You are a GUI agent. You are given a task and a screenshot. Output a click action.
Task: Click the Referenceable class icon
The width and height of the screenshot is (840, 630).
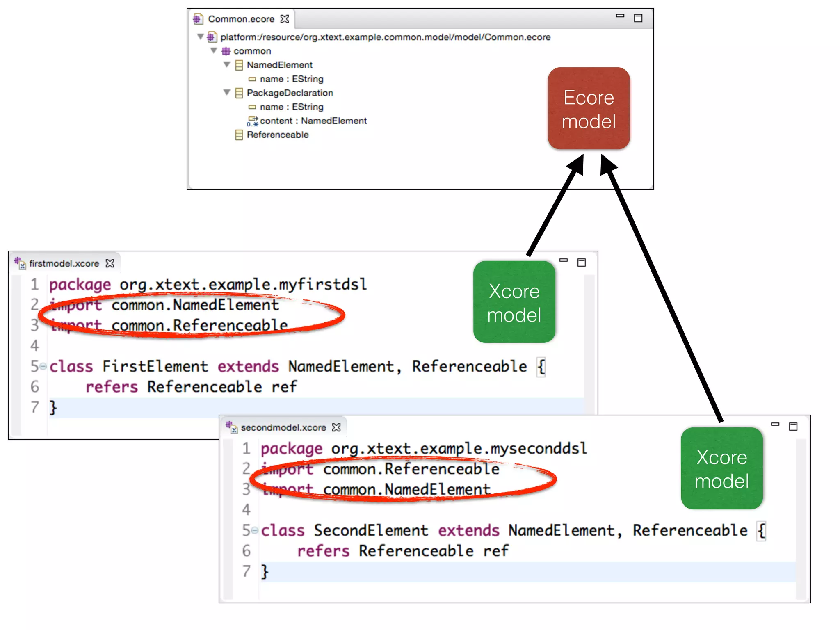[239, 135]
